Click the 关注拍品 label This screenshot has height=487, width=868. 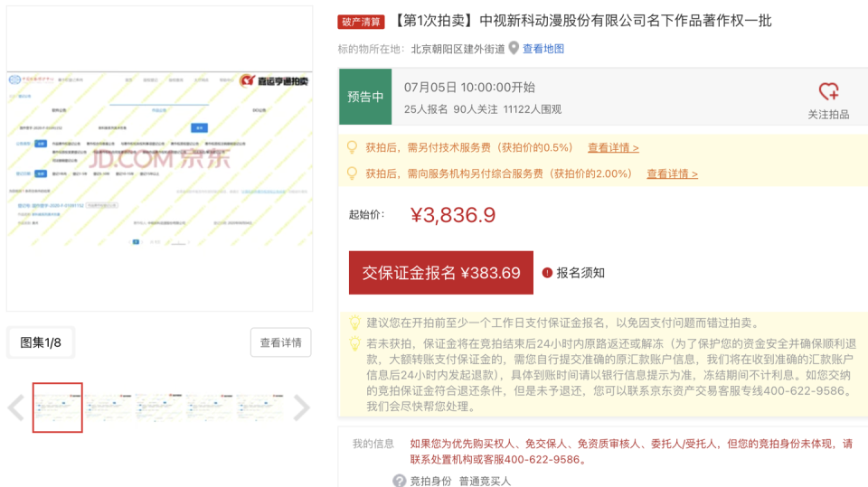coord(829,115)
